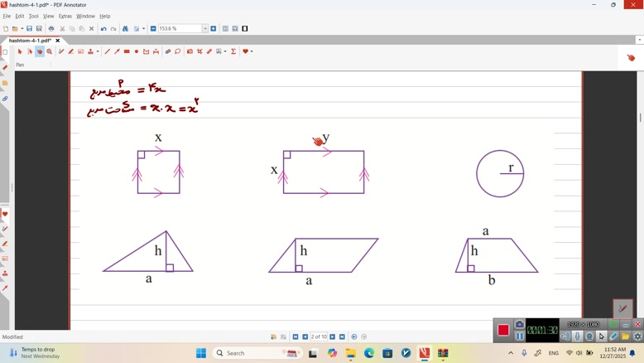644x363 pixels.
Task: Select the Pen annotation tool
Action: (x=61, y=51)
